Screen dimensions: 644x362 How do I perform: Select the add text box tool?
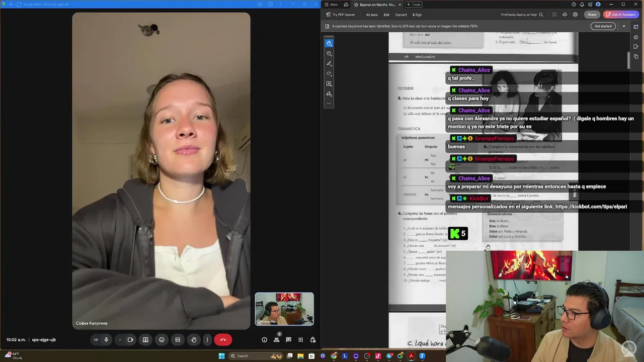point(329,83)
